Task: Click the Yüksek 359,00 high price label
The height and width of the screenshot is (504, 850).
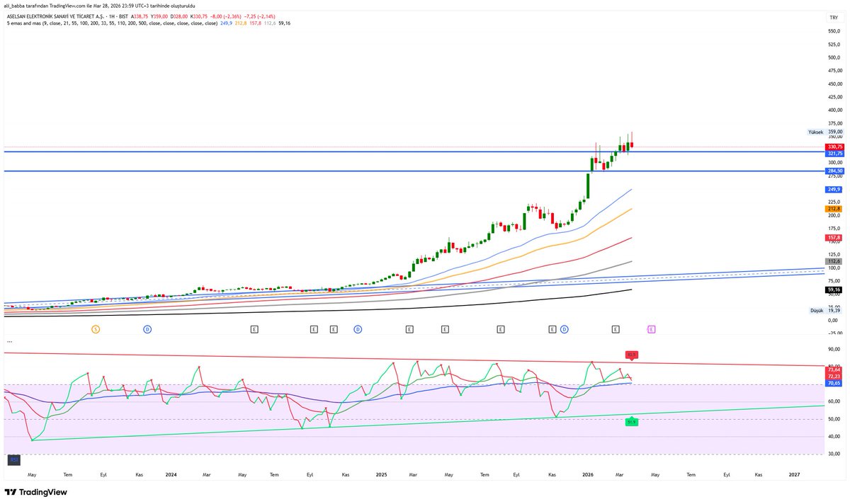Action: coord(826,132)
